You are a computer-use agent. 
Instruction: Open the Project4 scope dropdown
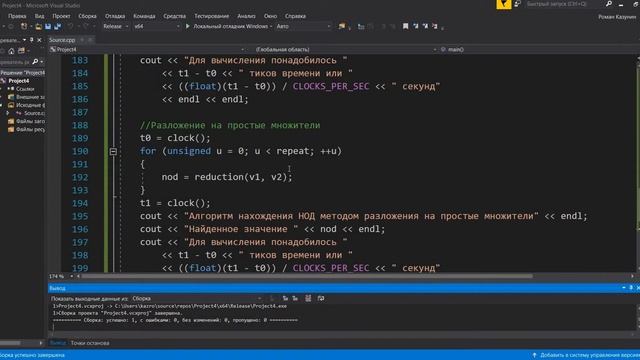pyautogui.click(x=147, y=49)
